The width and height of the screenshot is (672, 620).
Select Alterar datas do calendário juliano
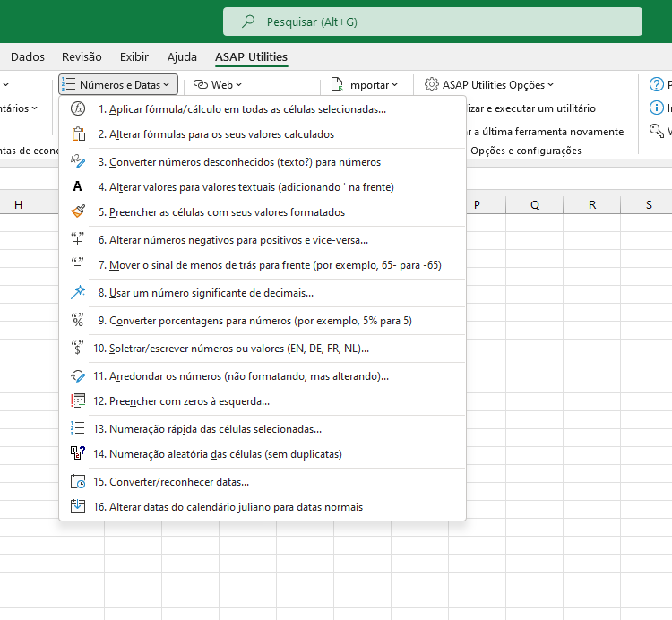[x=263, y=507]
